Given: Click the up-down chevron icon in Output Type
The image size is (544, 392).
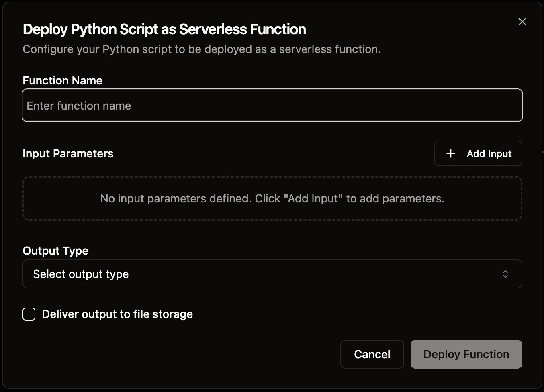Looking at the screenshot, I should click(505, 274).
